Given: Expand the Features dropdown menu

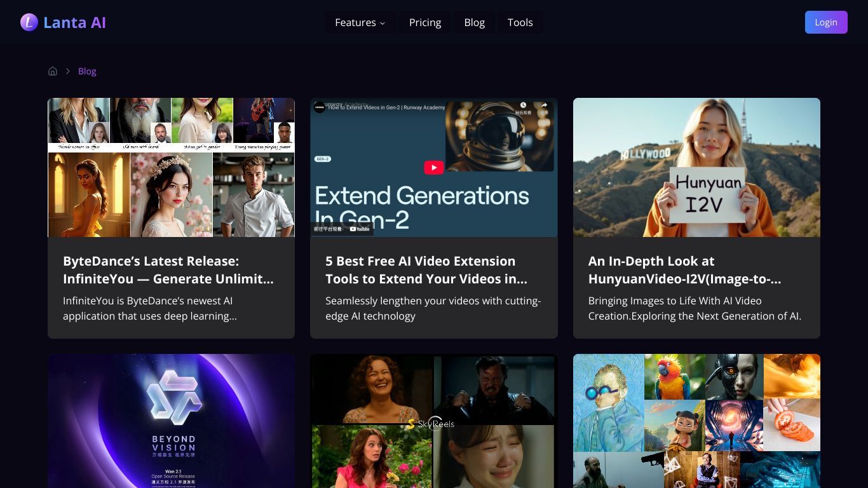Looking at the screenshot, I should pos(360,22).
